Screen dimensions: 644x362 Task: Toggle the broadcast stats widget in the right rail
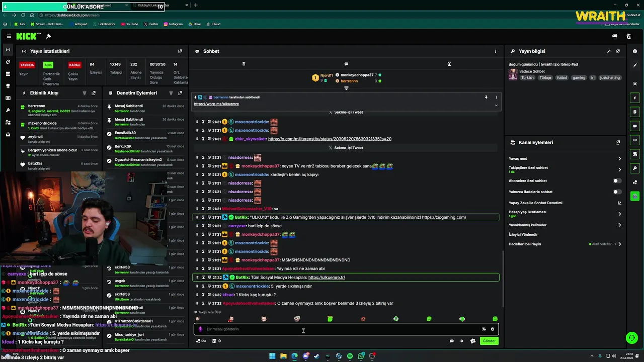(x=635, y=140)
